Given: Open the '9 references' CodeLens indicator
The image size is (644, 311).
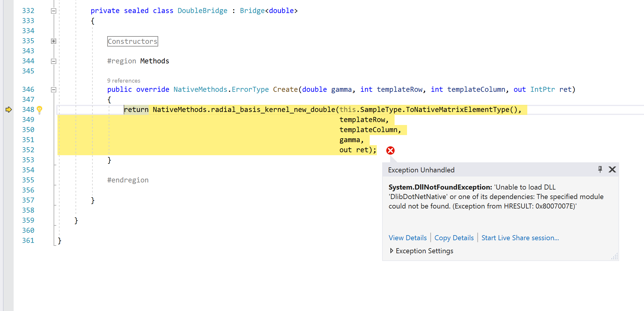Looking at the screenshot, I should pos(124,81).
